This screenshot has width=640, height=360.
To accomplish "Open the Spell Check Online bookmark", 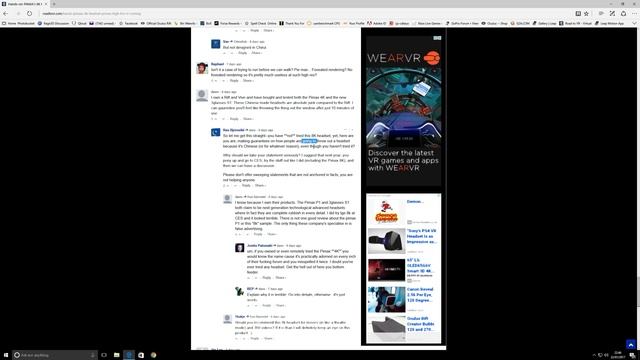I will [260, 23].
